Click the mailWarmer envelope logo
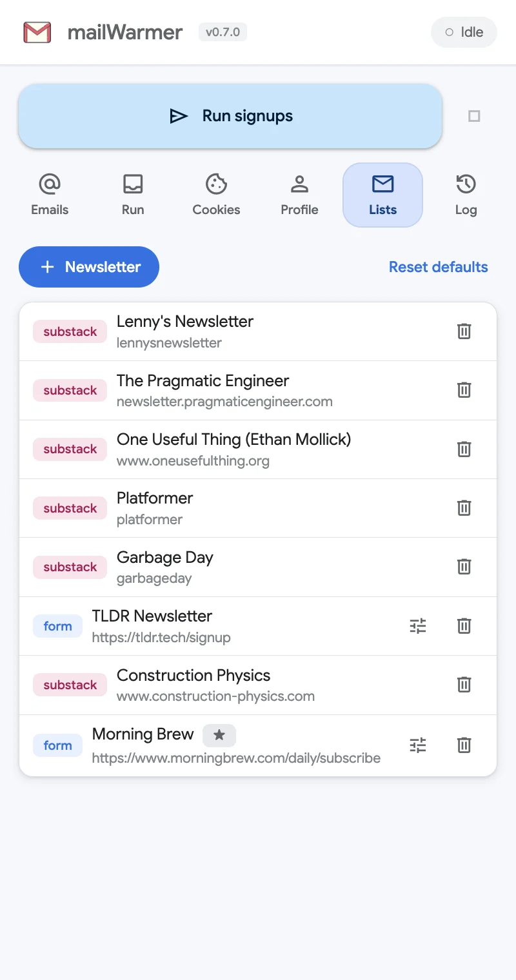Viewport: 516px width, 980px height. 37,32
